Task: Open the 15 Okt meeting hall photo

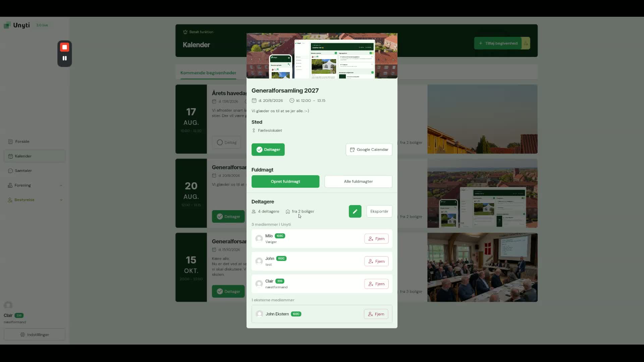Action: point(482,267)
